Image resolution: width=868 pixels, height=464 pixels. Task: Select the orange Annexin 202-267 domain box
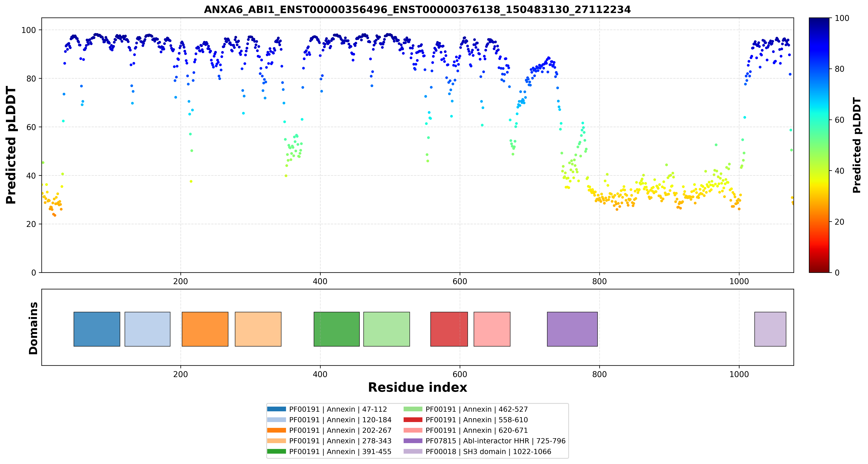click(x=205, y=329)
